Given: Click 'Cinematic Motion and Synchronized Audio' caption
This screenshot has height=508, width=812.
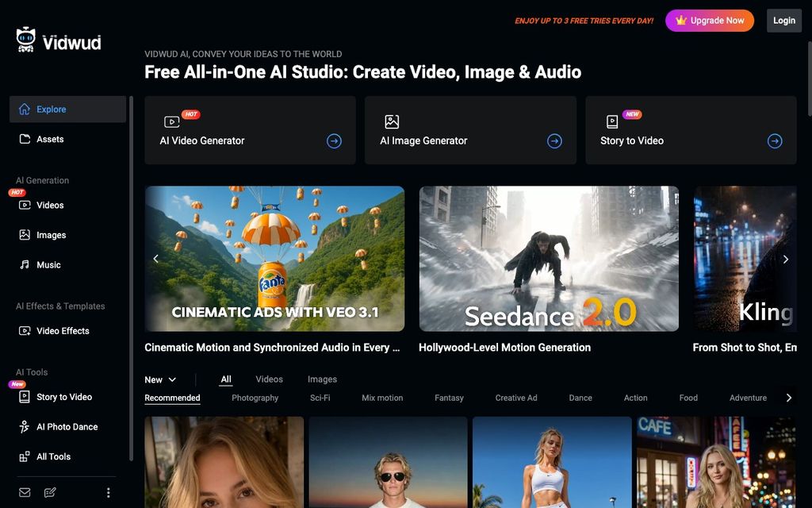Looking at the screenshot, I should [272, 348].
